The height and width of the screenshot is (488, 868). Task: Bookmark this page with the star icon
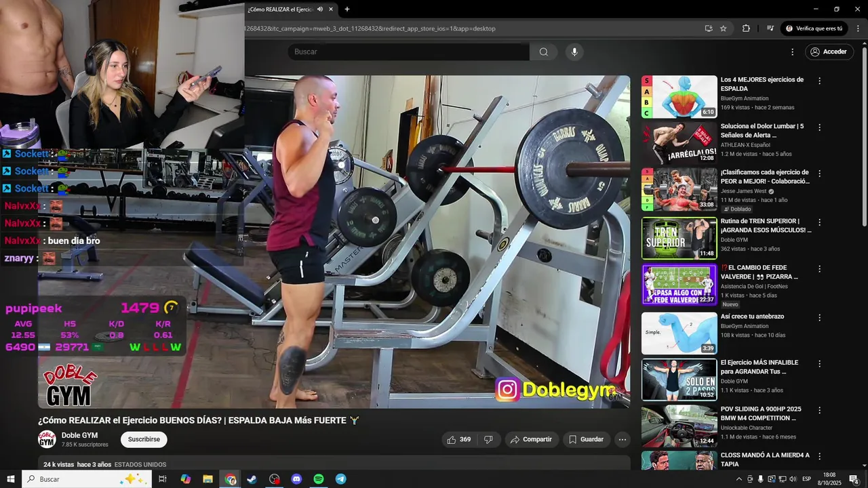point(723,28)
